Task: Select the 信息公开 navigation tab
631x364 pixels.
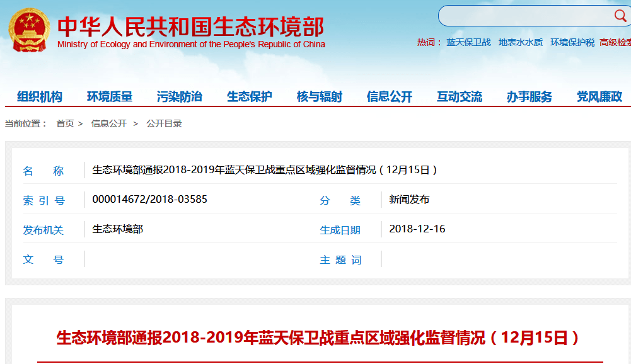Action: (x=390, y=96)
